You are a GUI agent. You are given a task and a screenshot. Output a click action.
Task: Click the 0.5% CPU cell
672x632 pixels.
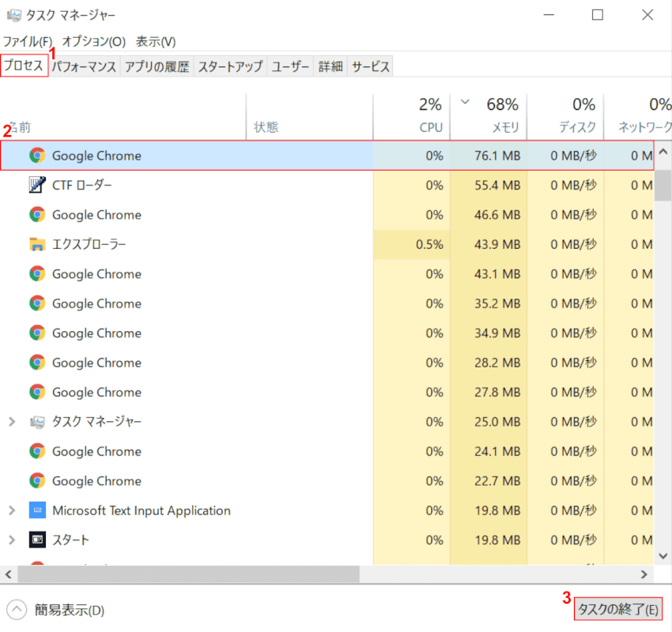[412, 244]
